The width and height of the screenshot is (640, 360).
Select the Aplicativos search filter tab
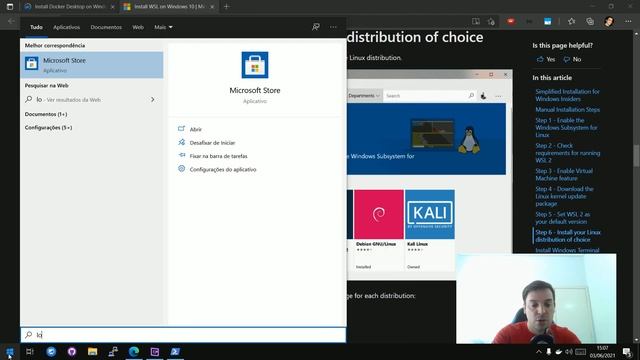[x=67, y=27]
